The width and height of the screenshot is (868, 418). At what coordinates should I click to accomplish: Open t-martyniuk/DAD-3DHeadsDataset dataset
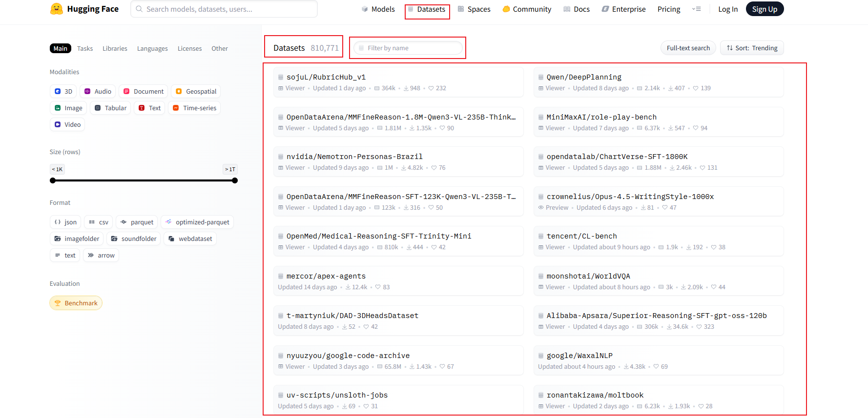point(398,320)
